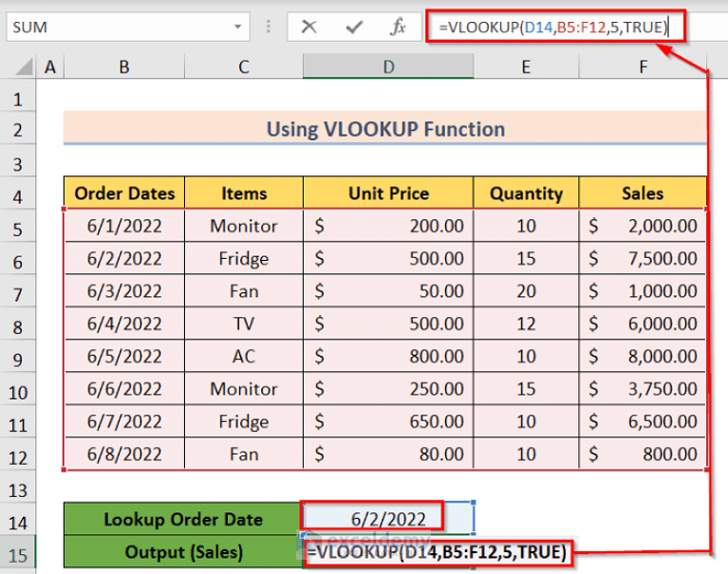This screenshot has height=574, width=728.
Task: Cancel formula entry with the X icon
Action: coord(308,27)
